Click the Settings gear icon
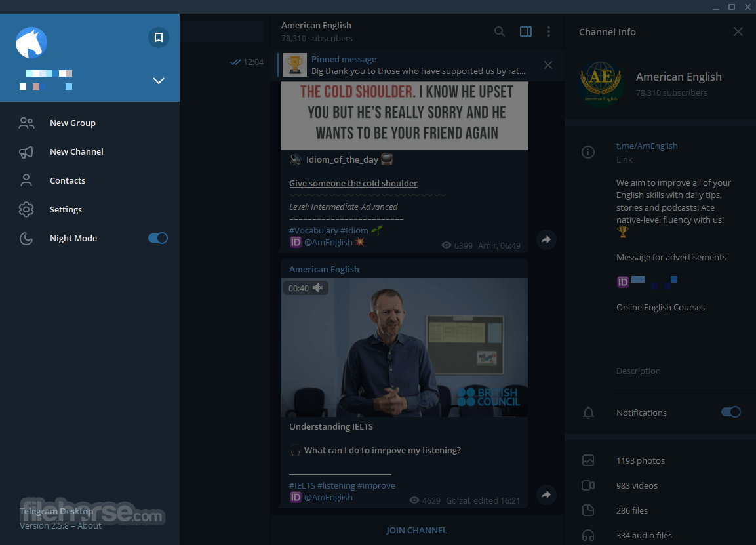This screenshot has height=545, width=756. tap(26, 209)
